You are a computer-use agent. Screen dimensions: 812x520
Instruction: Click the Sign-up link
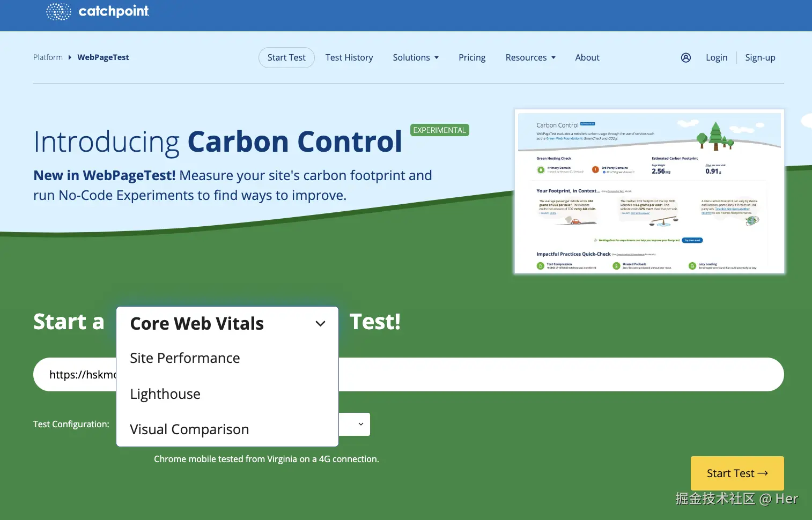click(760, 57)
